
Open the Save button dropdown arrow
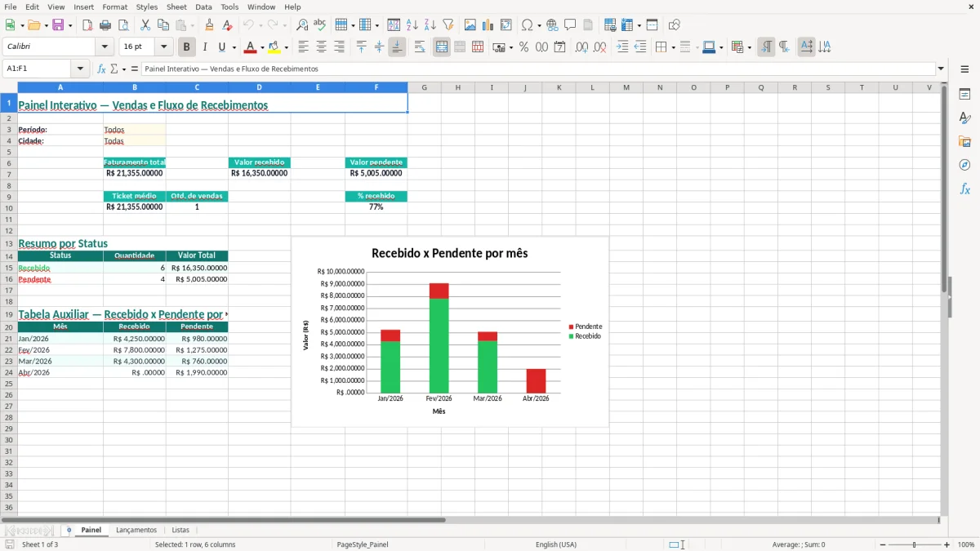pyautogui.click(x=70, y=25)
